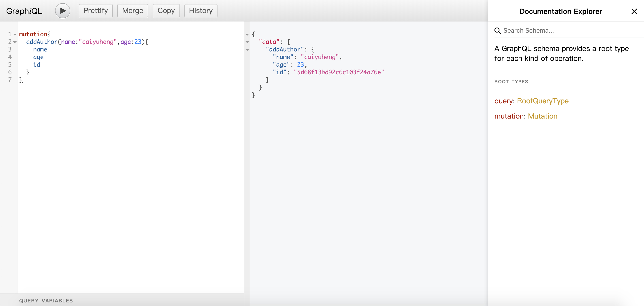Run the query with the execute play button
644x306 pixels.
(62, 11)
